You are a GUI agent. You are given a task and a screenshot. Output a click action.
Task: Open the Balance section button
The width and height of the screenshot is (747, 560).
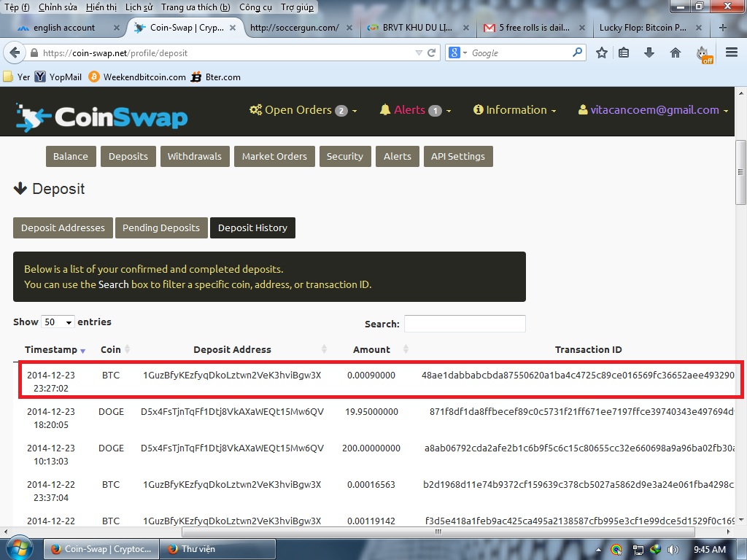point(71,156)
